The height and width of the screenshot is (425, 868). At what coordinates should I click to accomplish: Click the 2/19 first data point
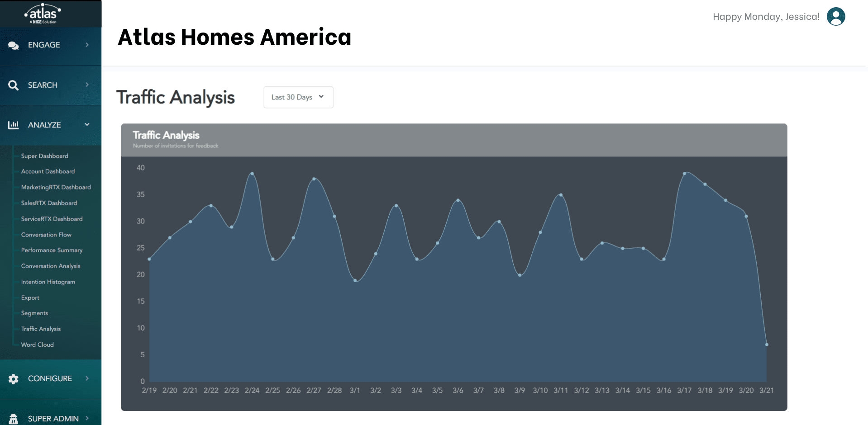(149, 259)
